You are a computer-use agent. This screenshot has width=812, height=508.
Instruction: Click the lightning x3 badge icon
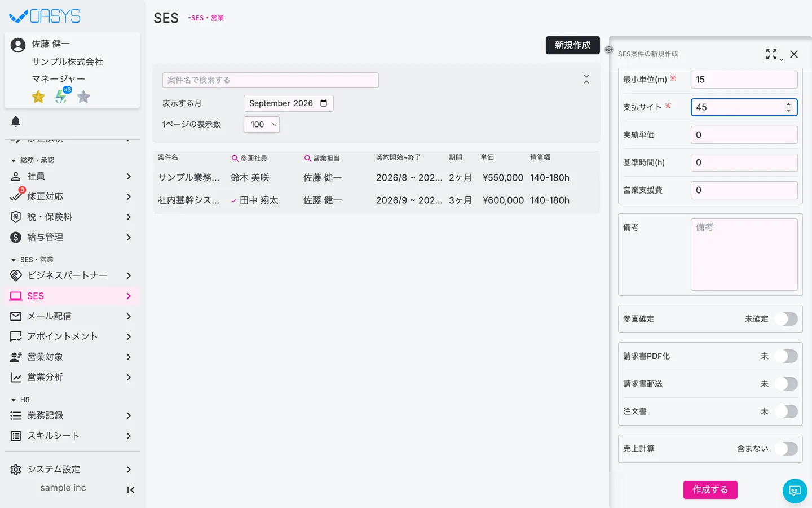(x=61, y=96)
